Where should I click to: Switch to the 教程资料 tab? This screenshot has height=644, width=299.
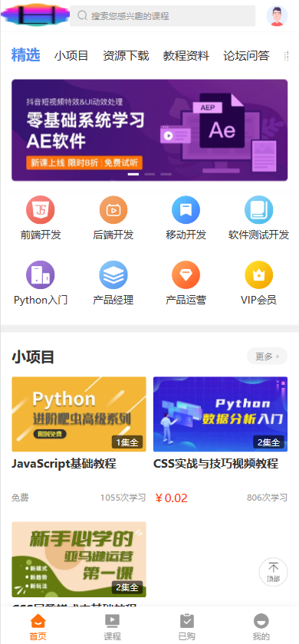(x=186, y=55)
